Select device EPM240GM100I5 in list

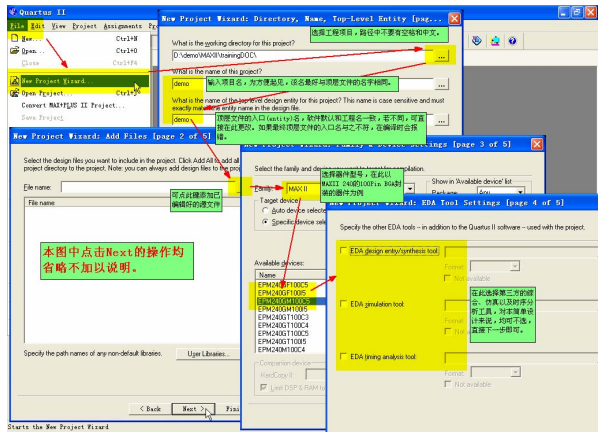[x=283, y=309]
